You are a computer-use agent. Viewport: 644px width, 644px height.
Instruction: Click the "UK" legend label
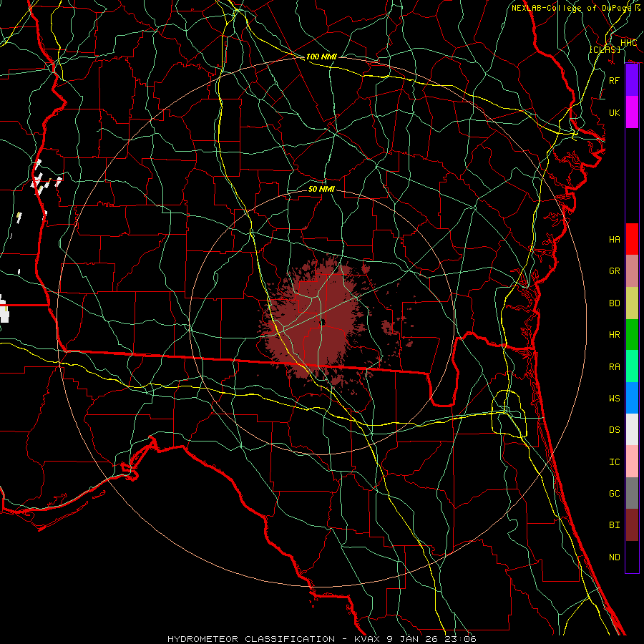pos(615,112)
